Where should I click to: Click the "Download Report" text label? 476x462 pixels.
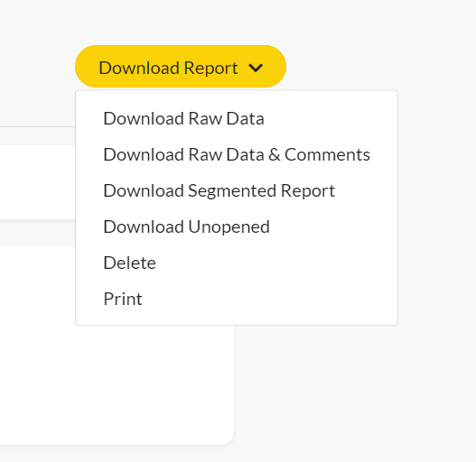point(168,68)
